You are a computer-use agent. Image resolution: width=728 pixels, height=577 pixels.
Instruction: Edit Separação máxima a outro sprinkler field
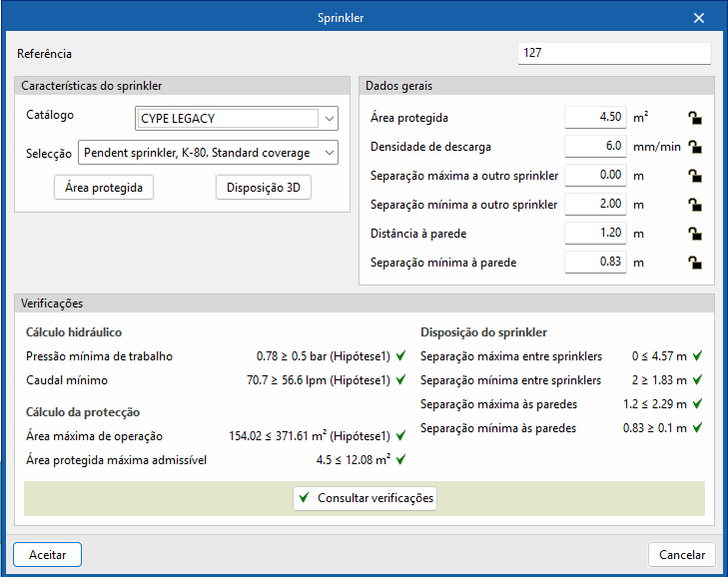tap(595, 175)
